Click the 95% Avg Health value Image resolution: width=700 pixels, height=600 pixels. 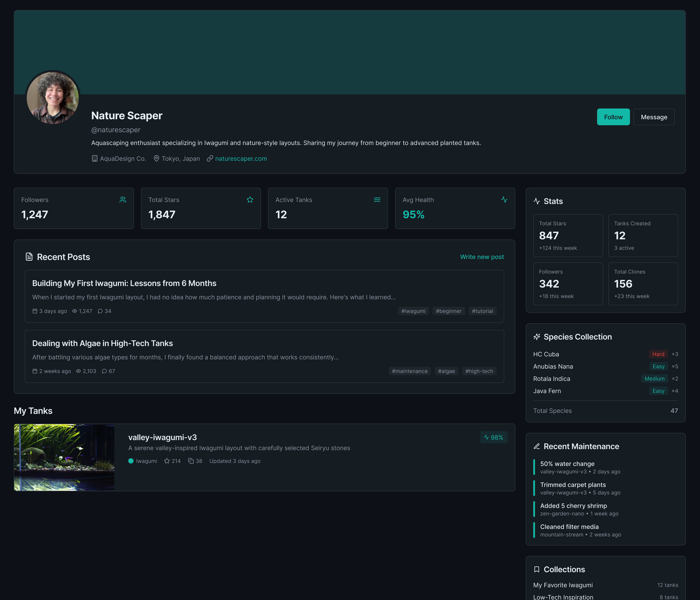[x=413, y=214]
